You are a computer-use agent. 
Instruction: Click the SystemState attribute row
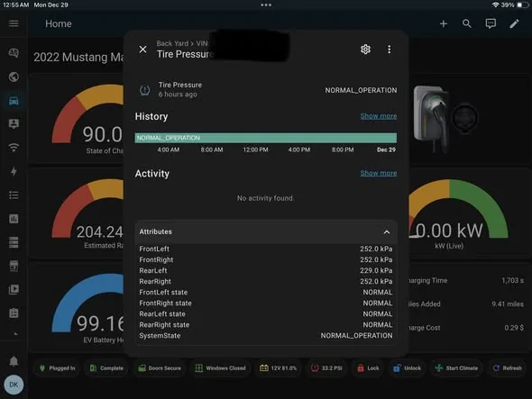point(266,336)
